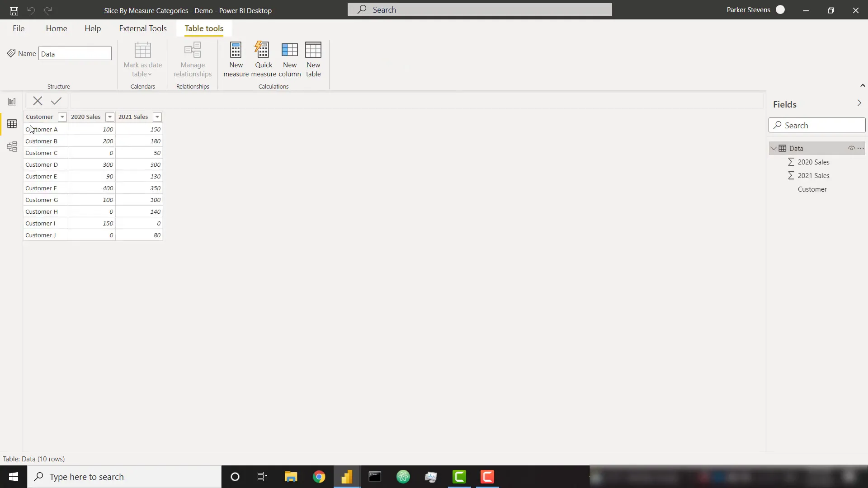This screenshot has height=488, width=868.
Task: Click the Save icon in the title bar
Action: 13,10
